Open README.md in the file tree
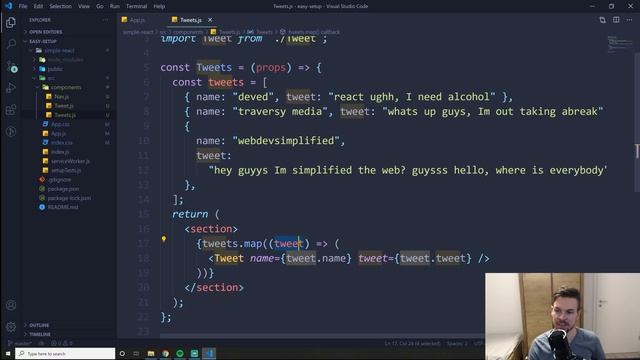Image resolution: width=640 pixels, height=360 pixels. pos(62,207)
